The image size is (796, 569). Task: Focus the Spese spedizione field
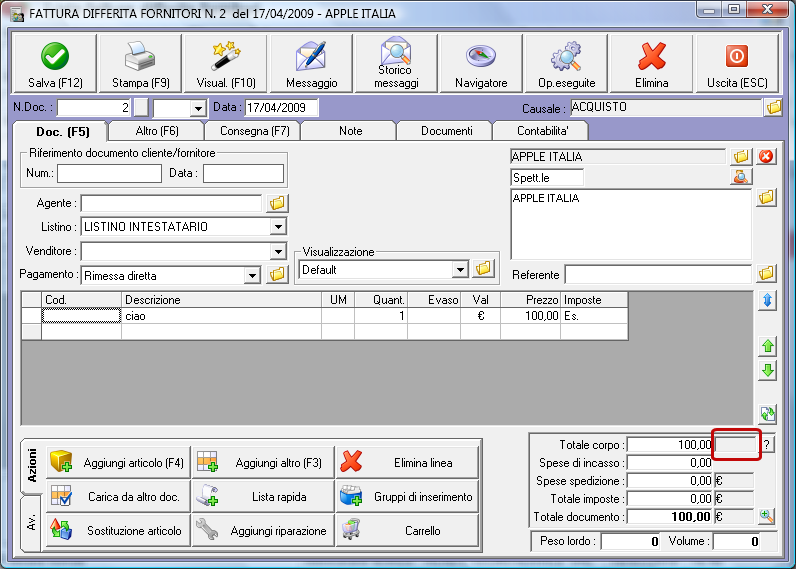point(670,481)
